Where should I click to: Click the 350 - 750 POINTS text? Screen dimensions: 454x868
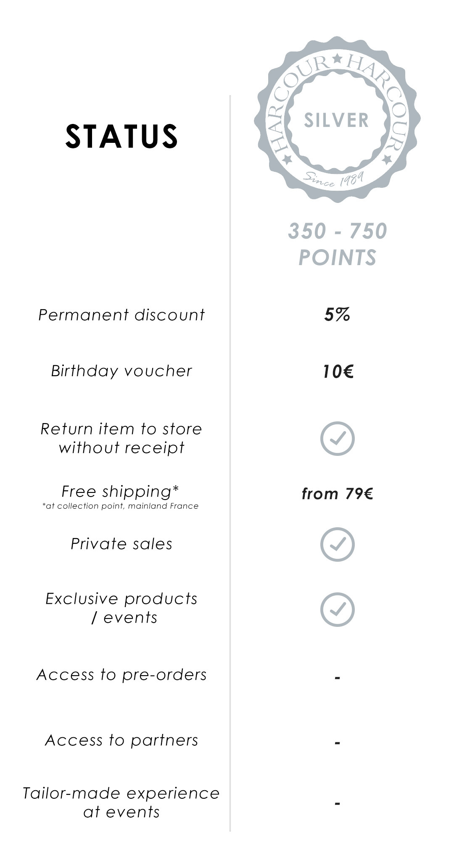click(x=337, y=244)
